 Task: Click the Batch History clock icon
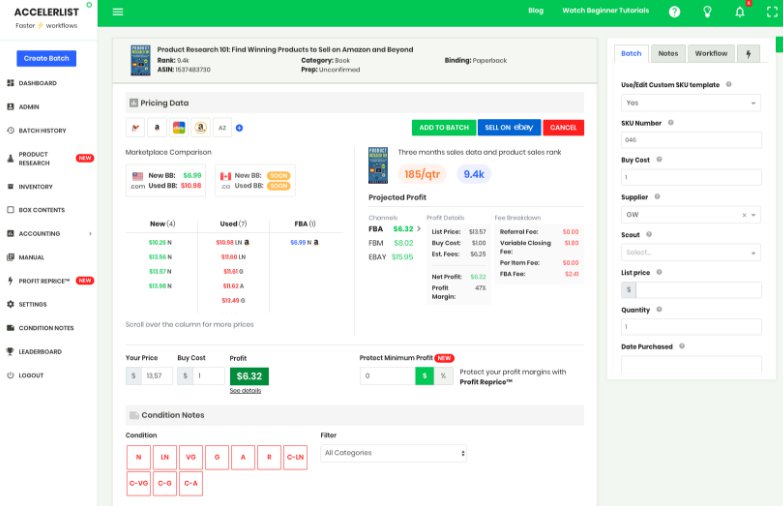[x=10, y=130]
